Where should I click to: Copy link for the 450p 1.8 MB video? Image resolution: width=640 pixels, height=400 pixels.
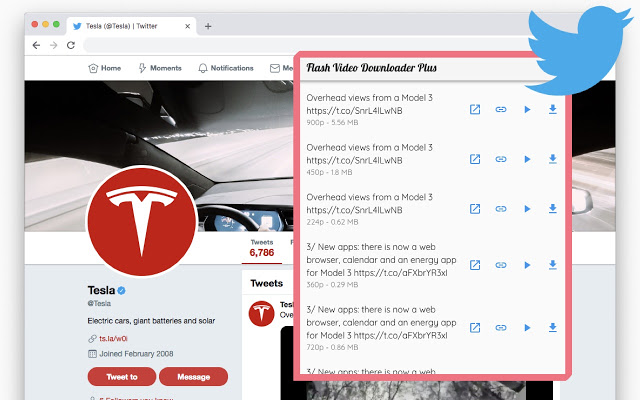click(501, 159)
